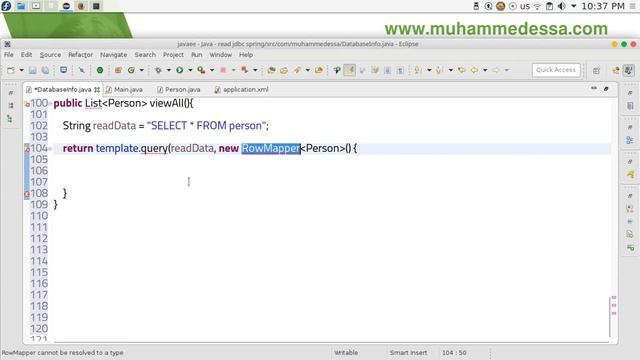Maximize the editor area
The width and height of the screenshot is (640, 360).
tap(606, 89)
